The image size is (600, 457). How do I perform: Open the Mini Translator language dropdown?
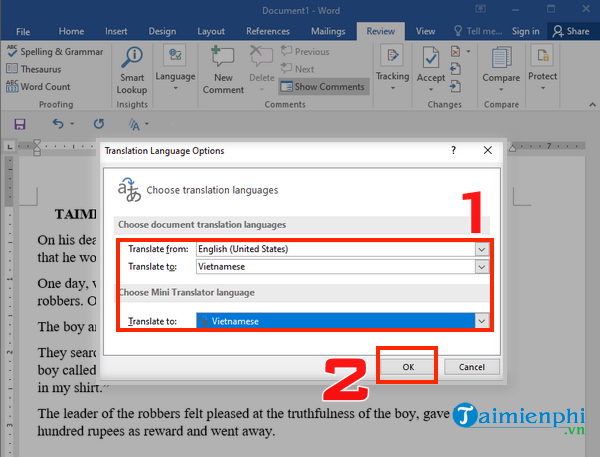pos(482,321)
